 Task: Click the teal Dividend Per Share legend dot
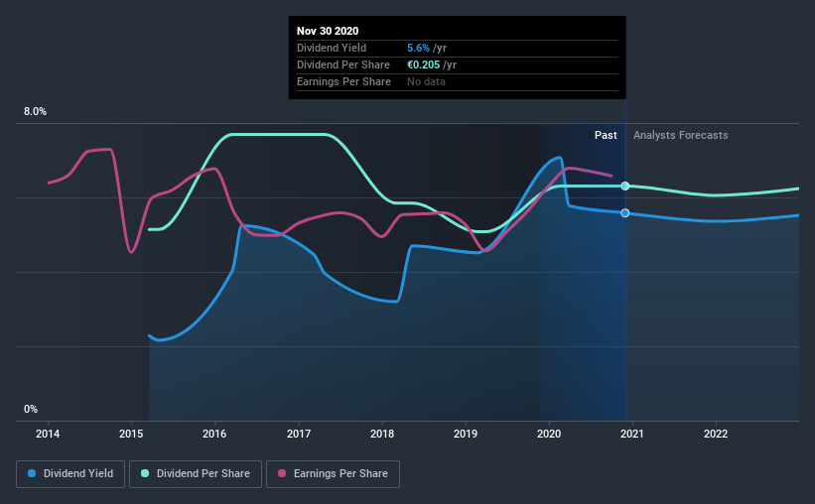point(145,473)
